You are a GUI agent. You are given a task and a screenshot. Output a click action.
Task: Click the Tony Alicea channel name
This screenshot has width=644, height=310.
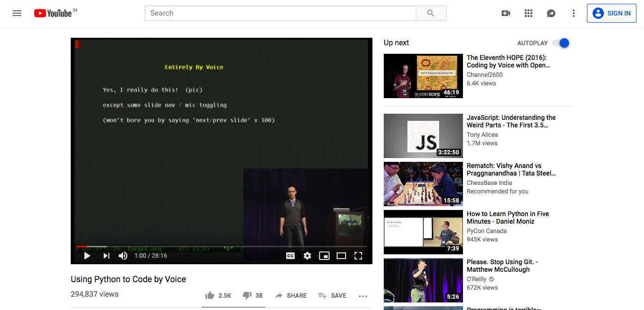[x=482, y=135]
